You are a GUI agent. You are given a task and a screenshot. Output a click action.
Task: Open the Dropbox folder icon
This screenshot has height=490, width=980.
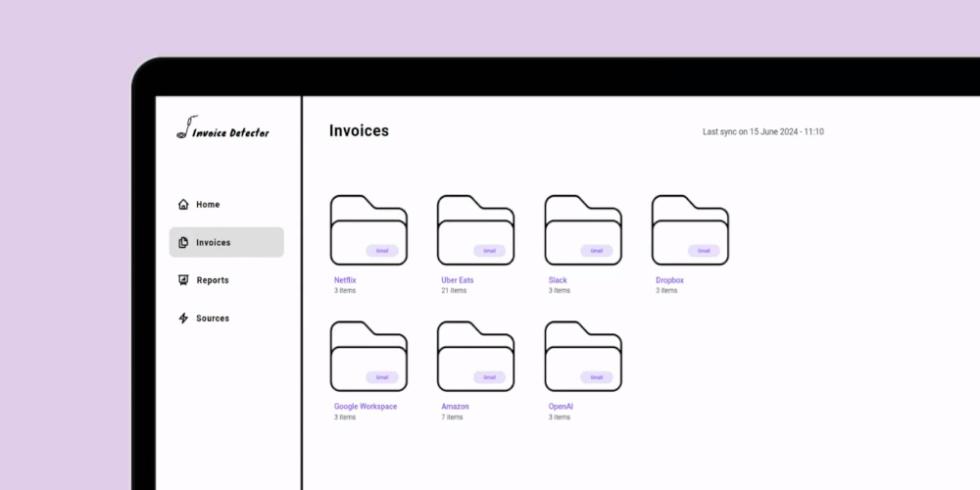(690, 230)
